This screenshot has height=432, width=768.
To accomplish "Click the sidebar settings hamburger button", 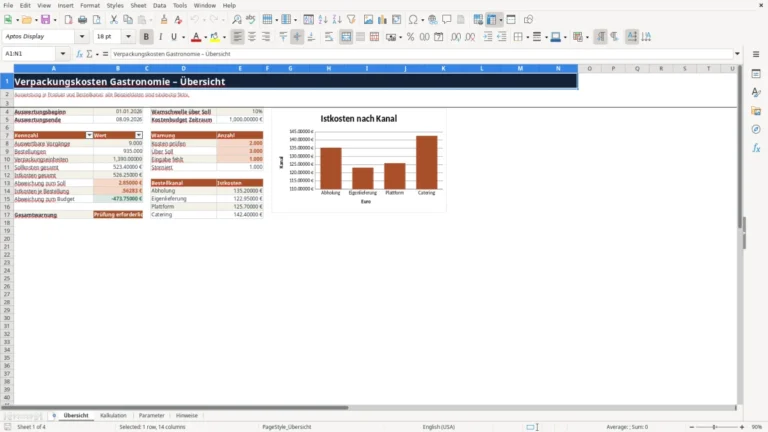I will (756, 54).
